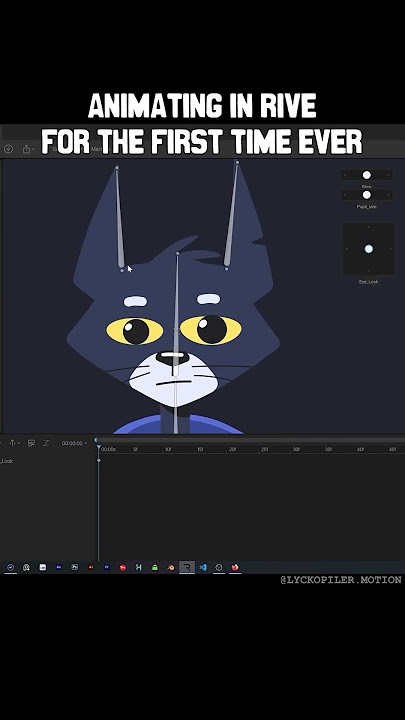The image size is (405, 720).
Task: Click the Eye_Look pad bottom marker
Action: click(369, 270)
